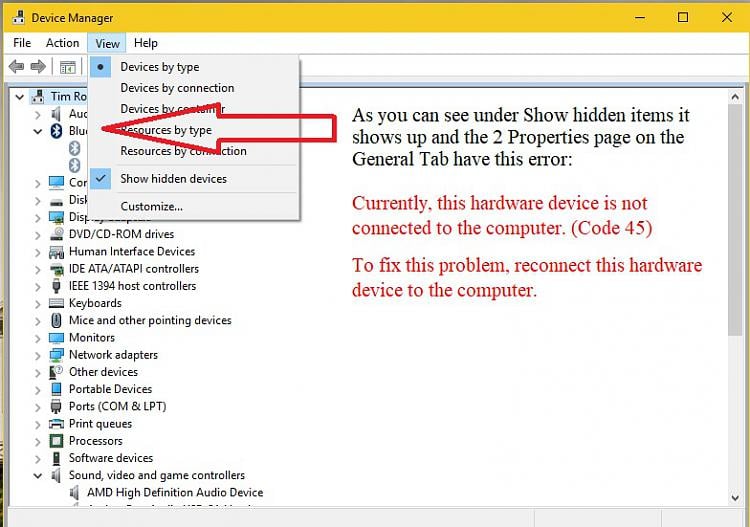Expand IDE ATA/ATAPI controllers category
Screen dimensions: 750x527
coord(38,269)
